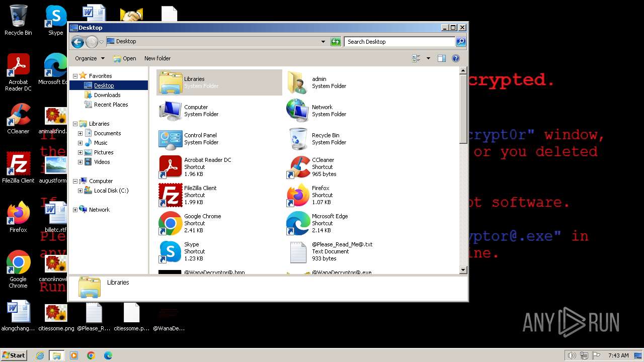
Task: Open the recent pages dropdown arrow
Action: click(x=101, y=42)
